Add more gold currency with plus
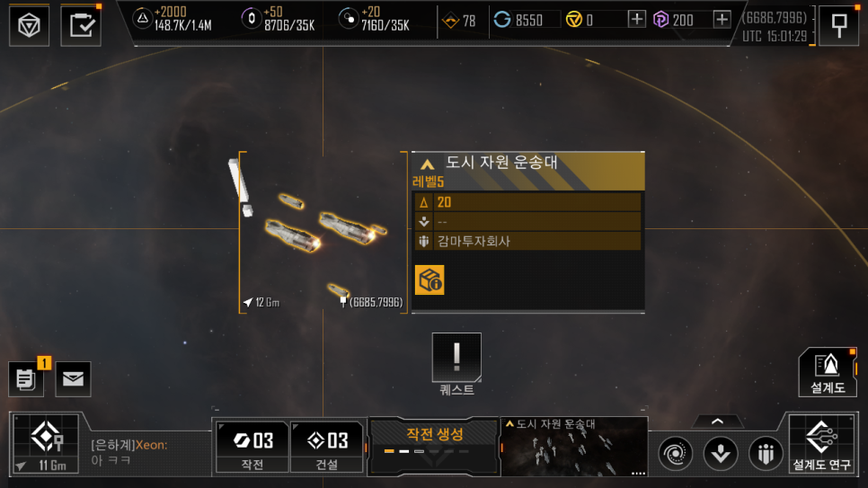The width and height of the screenshot is (868, 488). tap(636, 20)
